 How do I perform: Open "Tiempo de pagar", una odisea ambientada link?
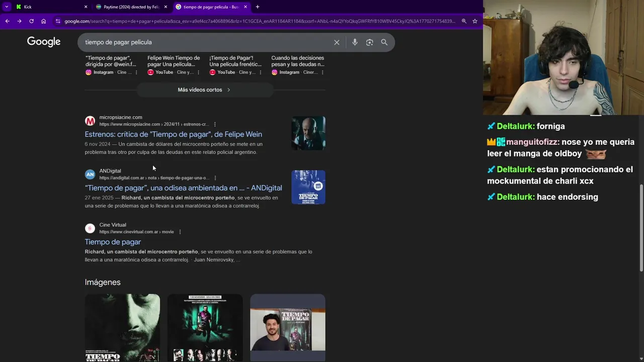(183, 188)
